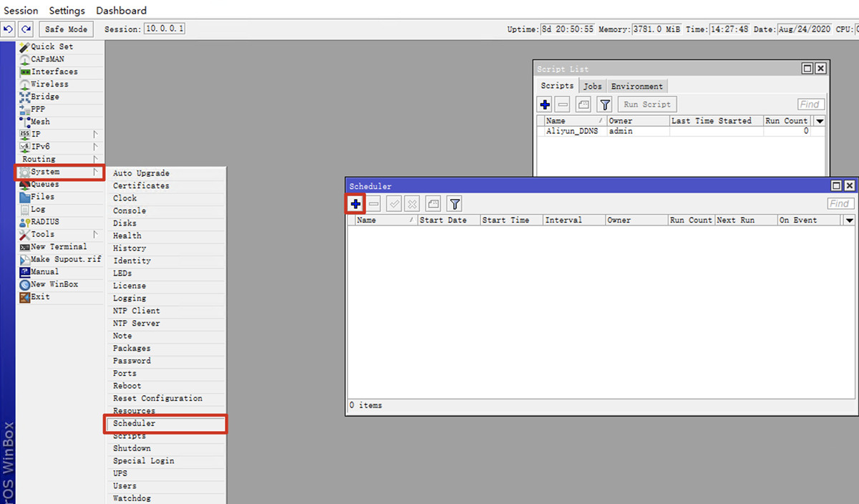Click the filter funnel in Scheduler toolbar
The image size is (859, 504).
point(454,204)
